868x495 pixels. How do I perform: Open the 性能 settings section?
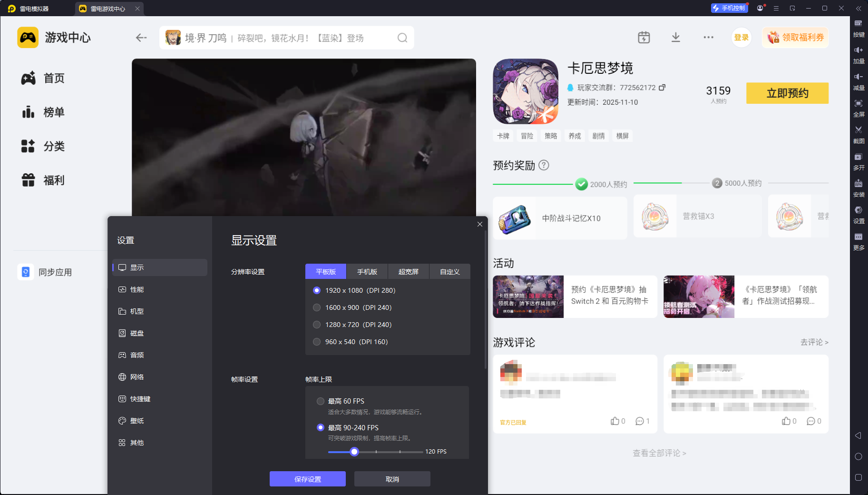pyautogui.click(x=160, y=289)
